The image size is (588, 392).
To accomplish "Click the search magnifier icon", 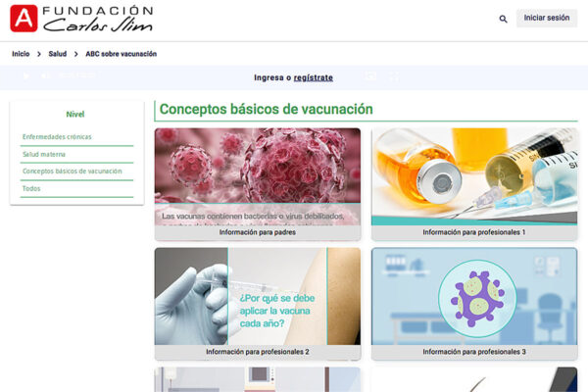I will click(503, 19).
